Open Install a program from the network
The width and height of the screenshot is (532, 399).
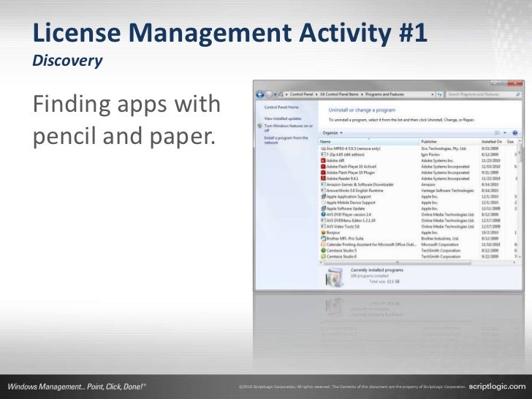pyautogui.click(x=286, y=140)
